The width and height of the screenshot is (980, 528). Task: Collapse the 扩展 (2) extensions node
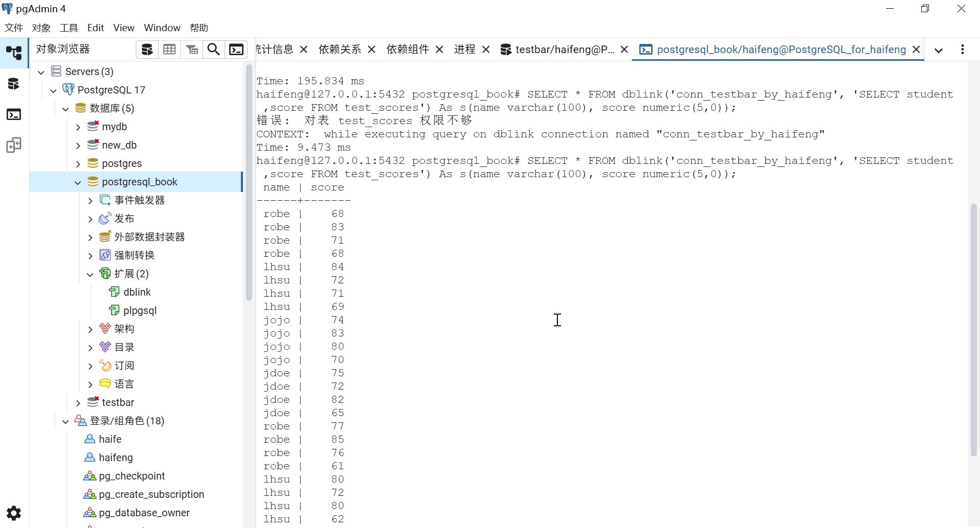pos(90,274)
